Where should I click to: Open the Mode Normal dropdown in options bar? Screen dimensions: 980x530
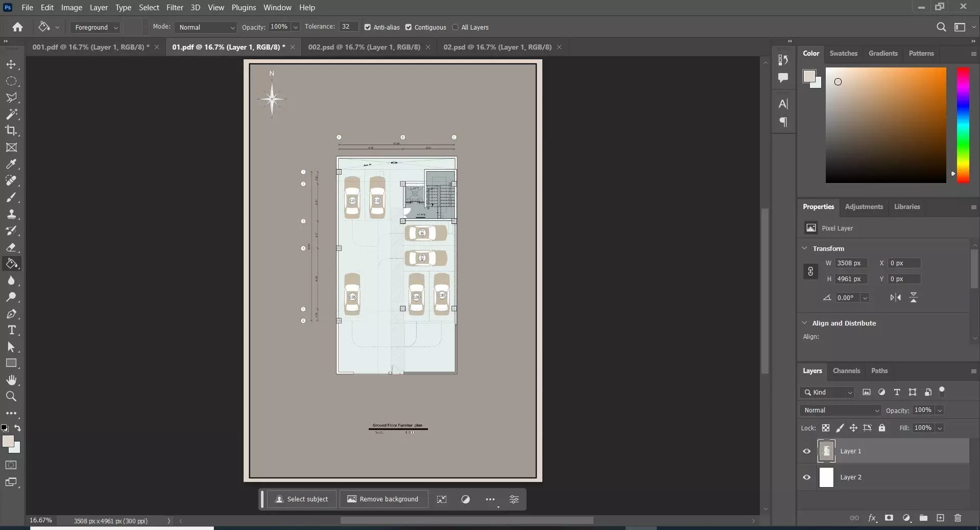coord(206,27)
